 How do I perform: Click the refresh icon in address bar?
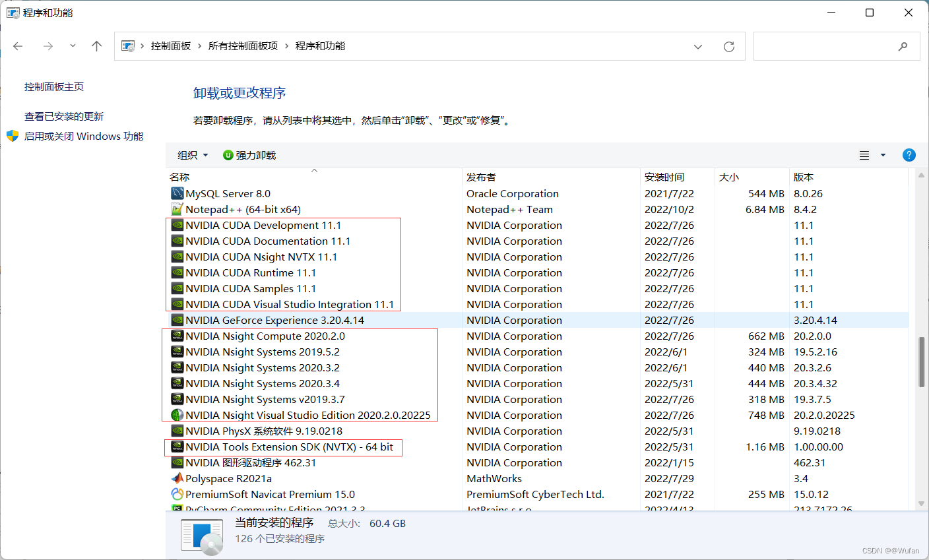729,46
